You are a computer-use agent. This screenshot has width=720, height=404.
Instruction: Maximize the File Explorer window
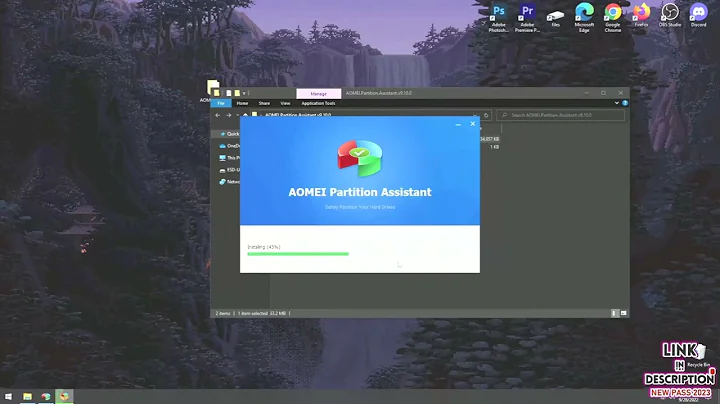[x=603, y=93]
